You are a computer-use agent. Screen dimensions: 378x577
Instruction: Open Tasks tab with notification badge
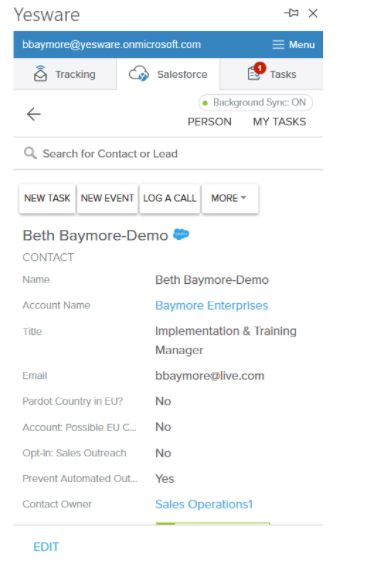[272, 74]
